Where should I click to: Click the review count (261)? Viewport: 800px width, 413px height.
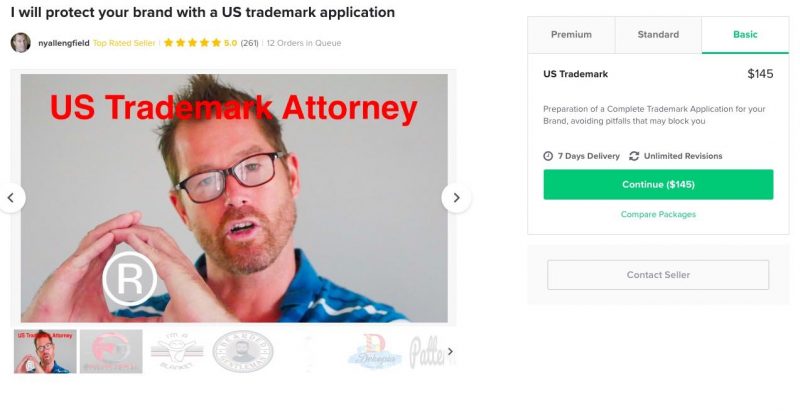pos(249,43)
